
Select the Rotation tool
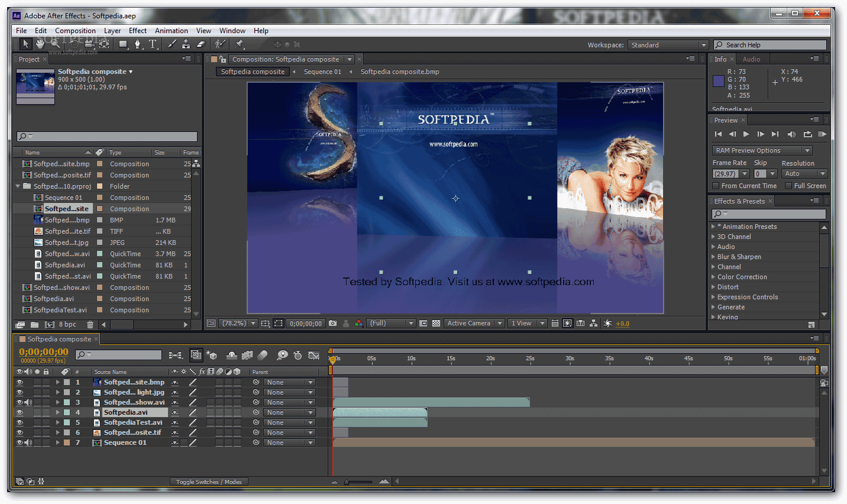point(75,44)
